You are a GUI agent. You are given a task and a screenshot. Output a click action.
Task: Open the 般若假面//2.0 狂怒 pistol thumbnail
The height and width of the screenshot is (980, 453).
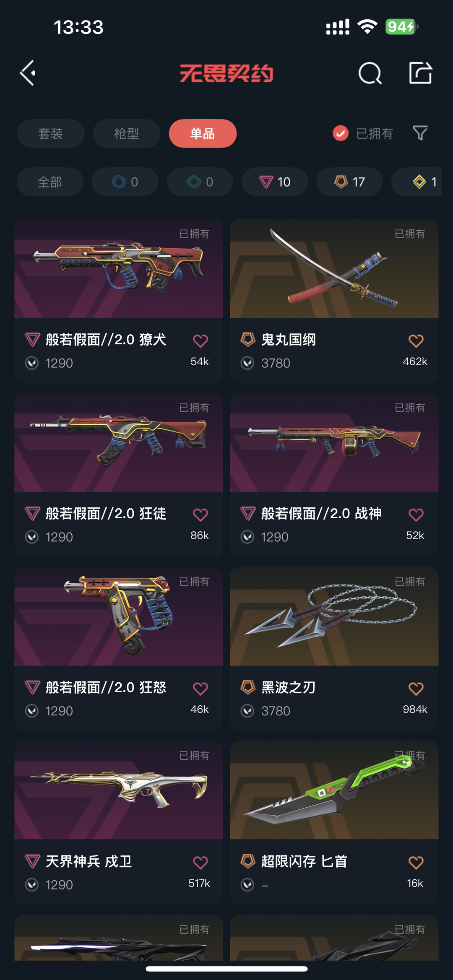(x=119, y=616)
